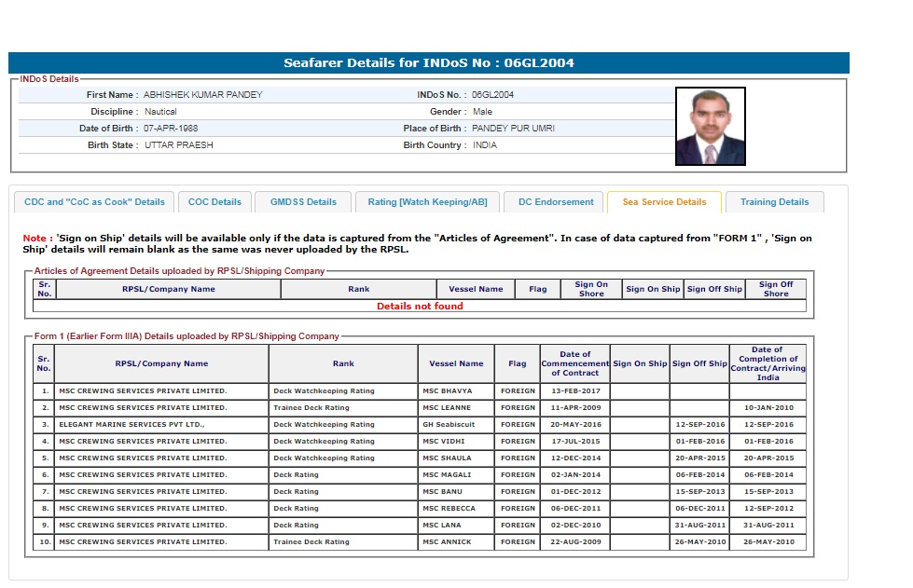Click the INDoS No. value 06GL2004 in details
913x588 pixels.
point(492,95)
